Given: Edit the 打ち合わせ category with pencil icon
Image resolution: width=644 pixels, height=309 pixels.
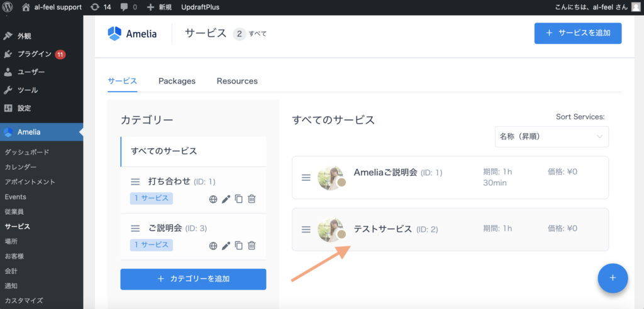Looking at the screenshot, I should (226, 199).
